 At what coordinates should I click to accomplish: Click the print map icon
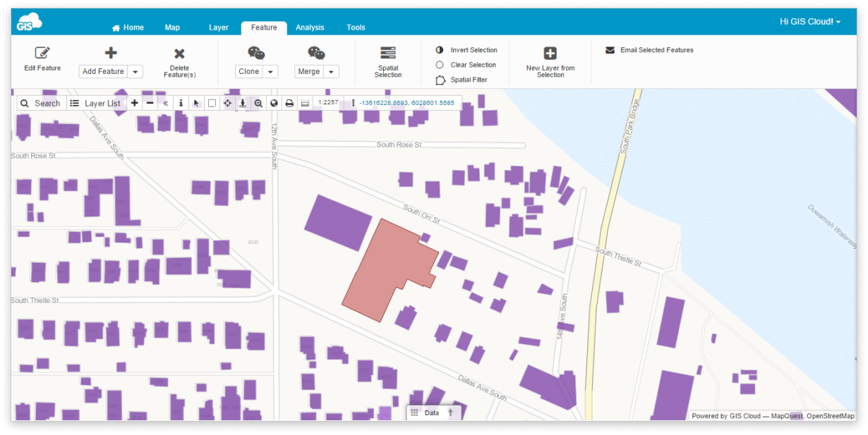[290, 103]
